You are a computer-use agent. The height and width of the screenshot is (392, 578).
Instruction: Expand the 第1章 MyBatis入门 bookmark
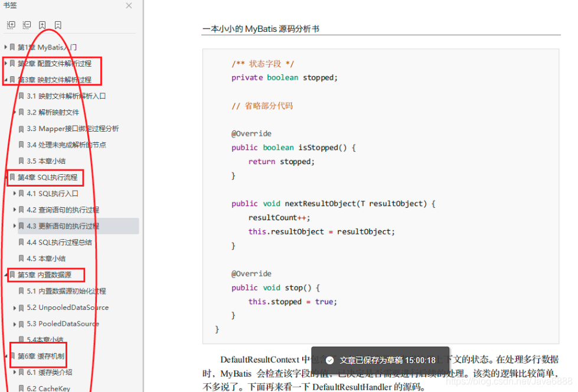point(5,47)
